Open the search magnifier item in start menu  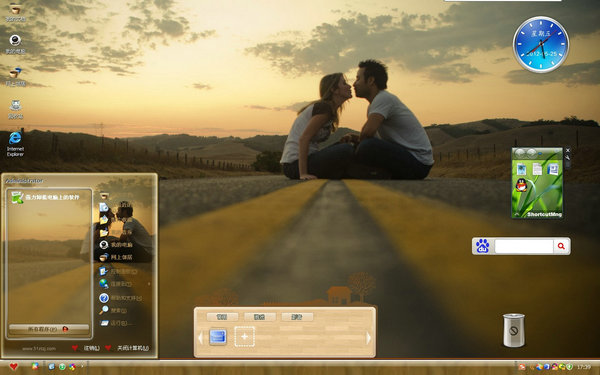[113, 310]
